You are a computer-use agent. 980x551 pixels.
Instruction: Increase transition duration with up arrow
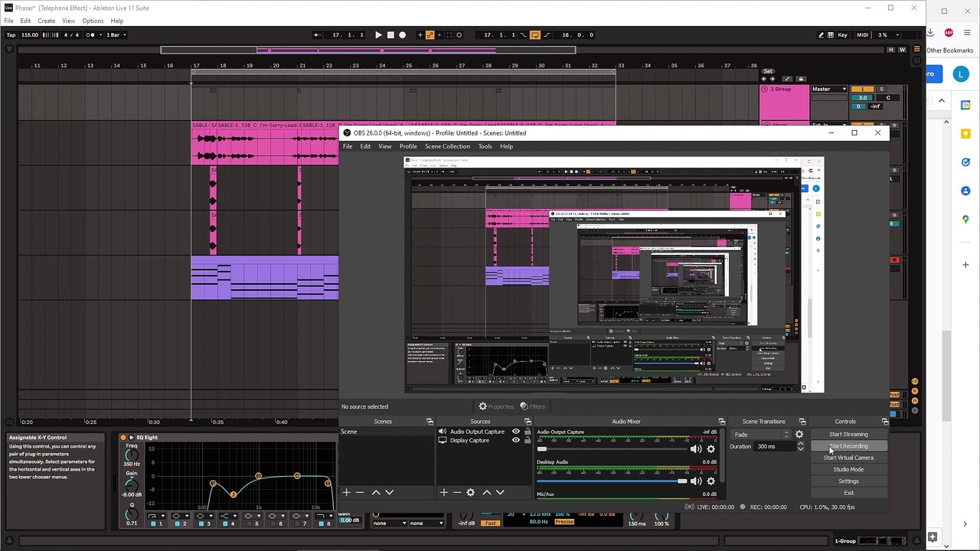tap(801, 444)
